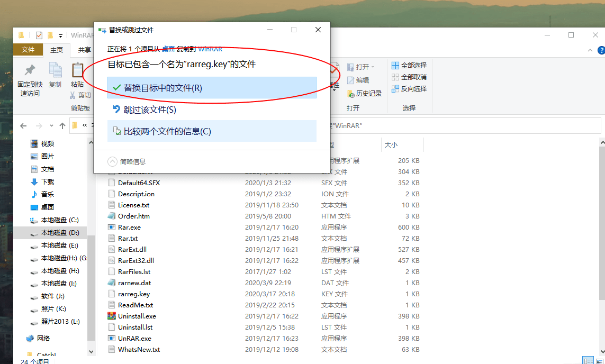Select the License.txt file
This screenshot has width=605, height=364.
133,205
